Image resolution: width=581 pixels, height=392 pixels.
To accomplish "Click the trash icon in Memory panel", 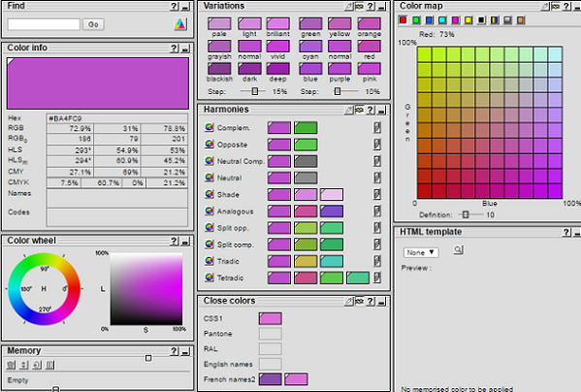I will click(x=11, y=365).
